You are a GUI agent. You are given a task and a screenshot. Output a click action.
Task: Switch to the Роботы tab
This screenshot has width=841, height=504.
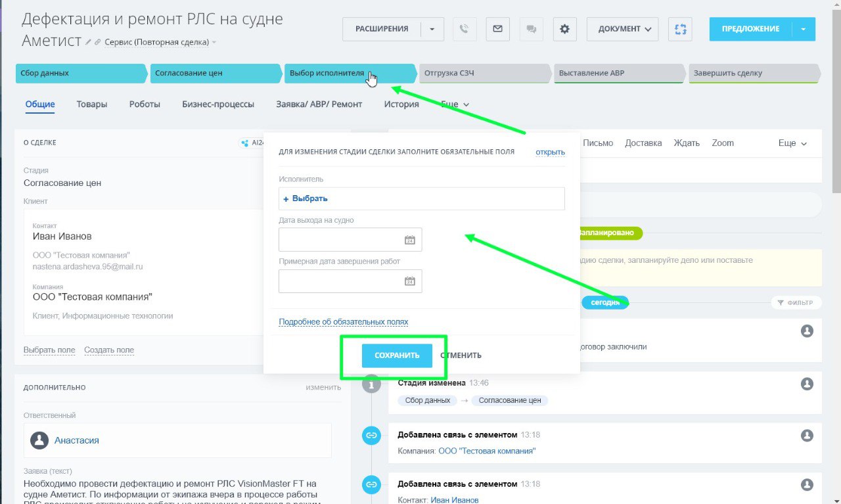[145, 104]
